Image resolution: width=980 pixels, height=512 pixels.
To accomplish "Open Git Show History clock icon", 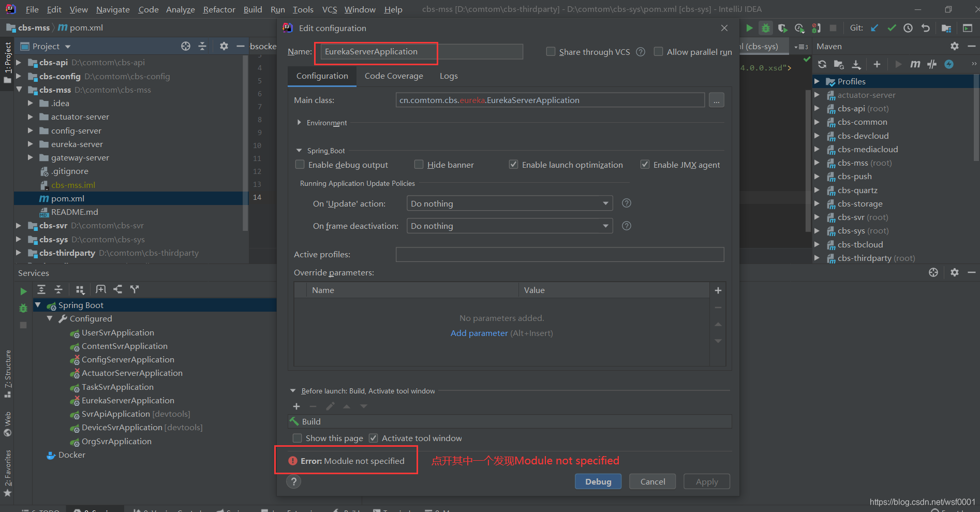I will coord(908,28).
